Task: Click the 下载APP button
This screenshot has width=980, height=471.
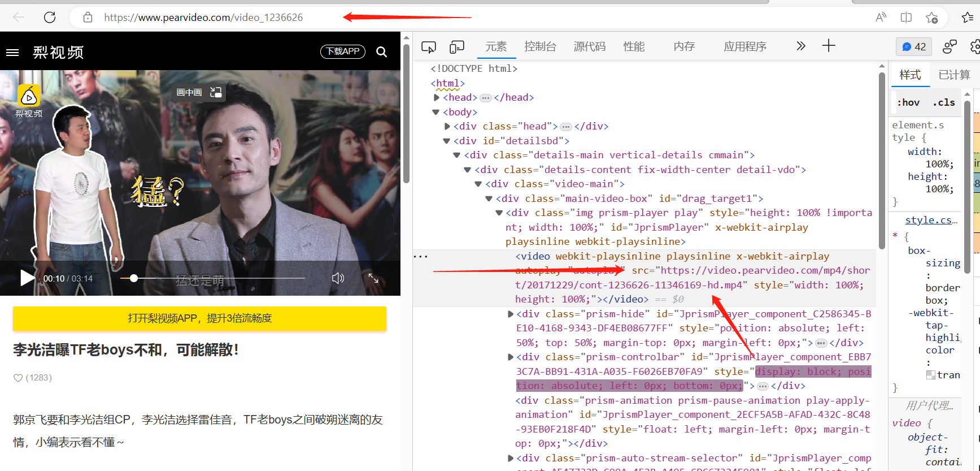Action: click(x=343, y=51)
